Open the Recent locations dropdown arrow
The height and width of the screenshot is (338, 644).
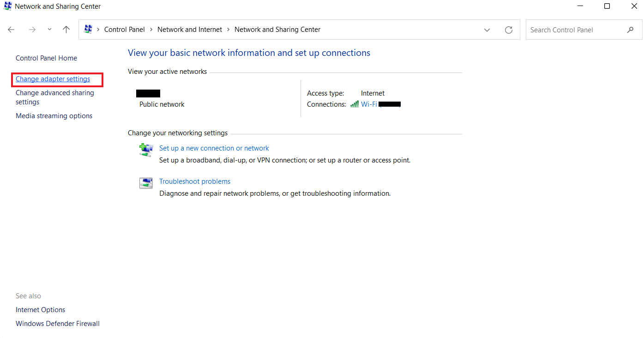click(x=49, y=30)
